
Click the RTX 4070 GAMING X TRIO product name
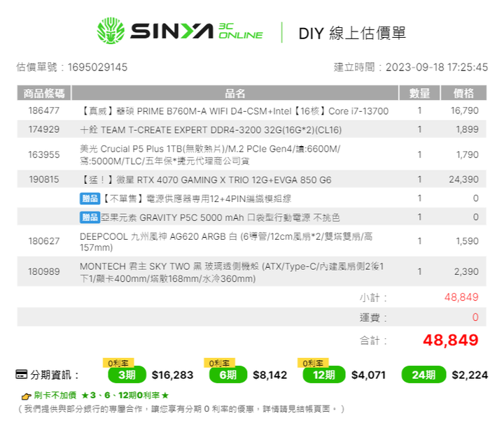tap(206, 180)
